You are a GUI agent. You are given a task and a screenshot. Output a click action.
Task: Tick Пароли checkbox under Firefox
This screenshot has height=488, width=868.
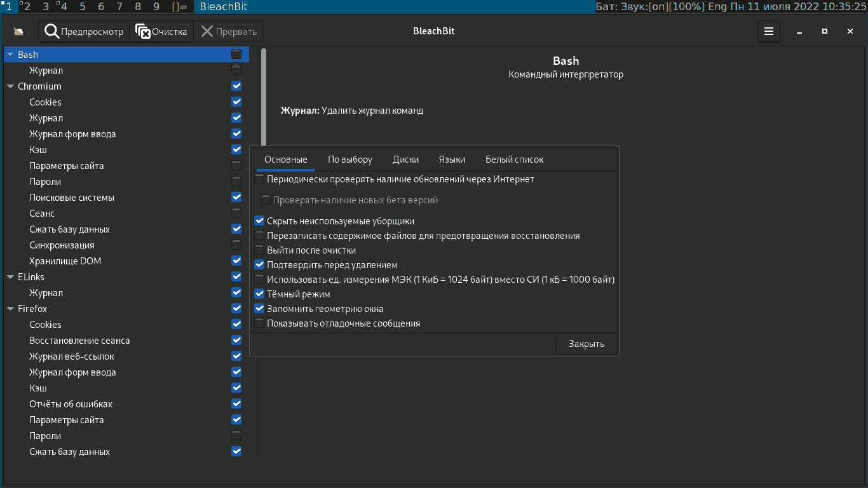coord(236,436)
